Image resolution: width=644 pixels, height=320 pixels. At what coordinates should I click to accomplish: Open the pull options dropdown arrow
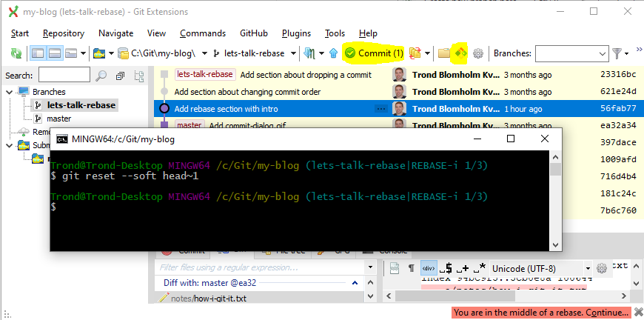click(321, 53)
